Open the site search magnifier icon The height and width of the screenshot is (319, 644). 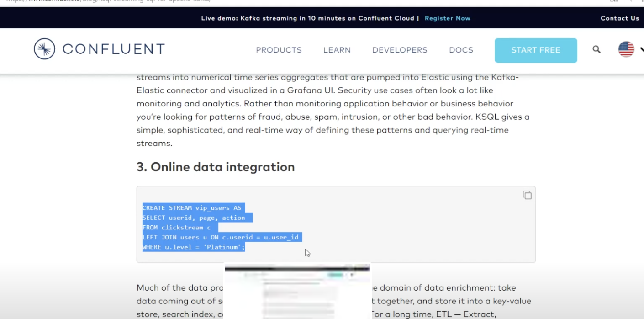click(x=596, y=49)
